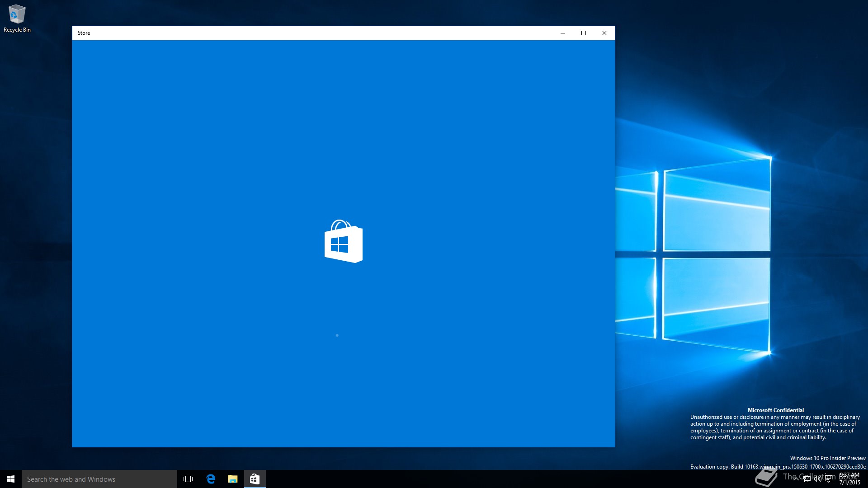Image resolution: width=868 pixels, height=488 pixels.
Task: Launch Microsoft Edge from the taskbar
Action: [211, 479]
